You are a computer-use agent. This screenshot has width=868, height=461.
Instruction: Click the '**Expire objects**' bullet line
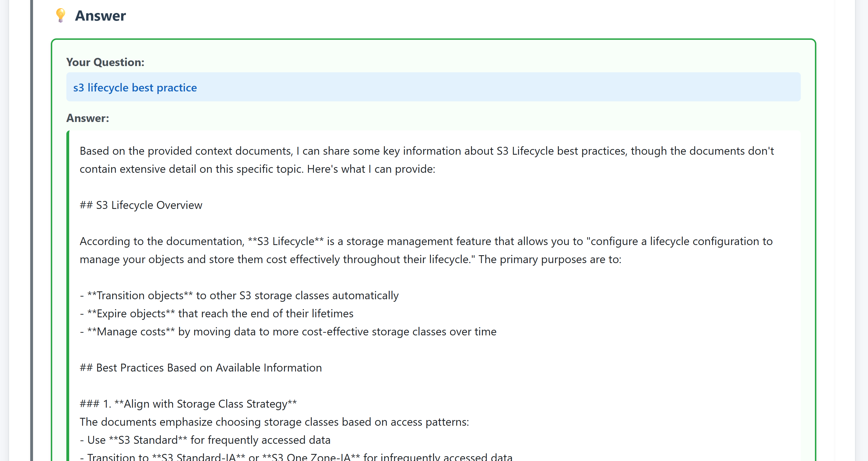pyautogui.click(x=217, y=314)
